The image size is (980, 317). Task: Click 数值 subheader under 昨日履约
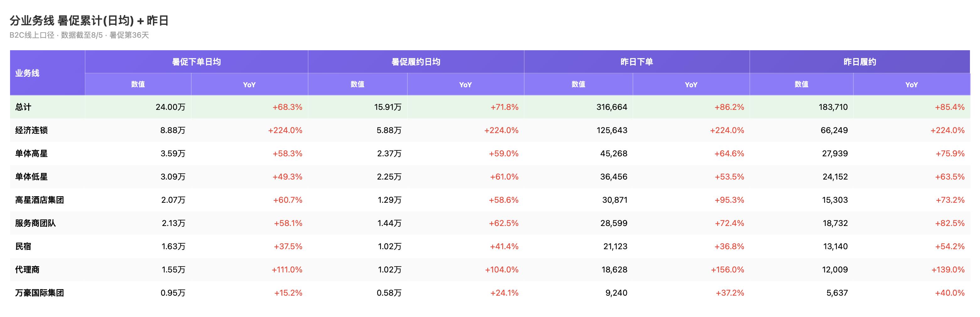point(801,84)
